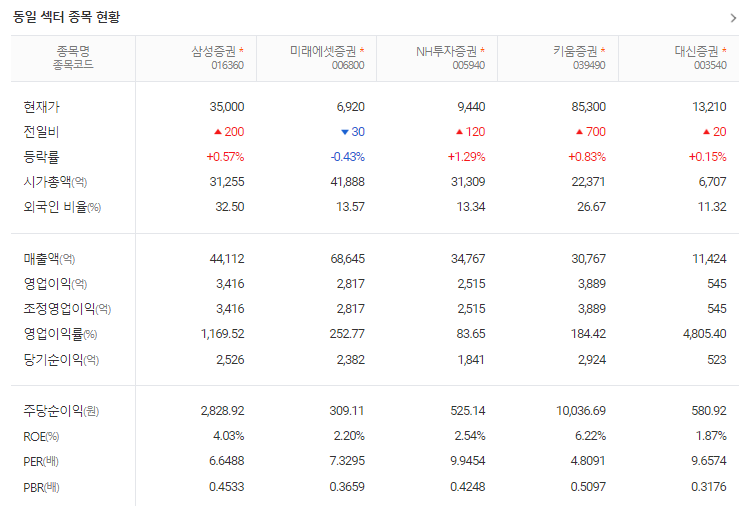Click PBR value 0.3659

[x=347, y=487]
